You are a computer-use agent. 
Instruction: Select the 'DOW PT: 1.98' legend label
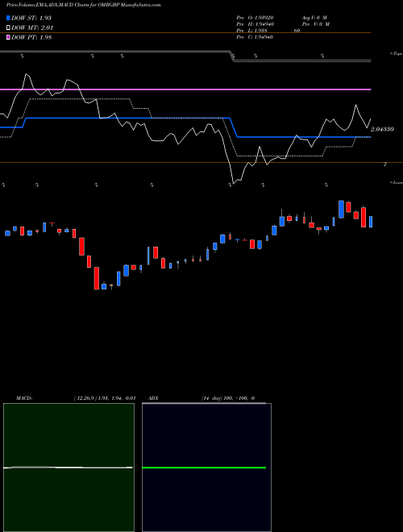(x=31, y=37)
